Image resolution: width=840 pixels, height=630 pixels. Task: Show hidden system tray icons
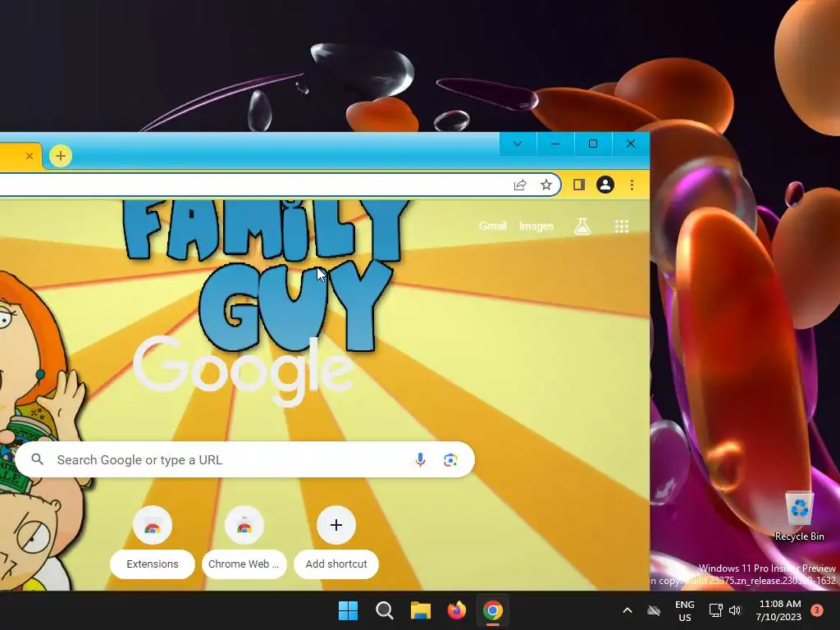click(628, 610)
